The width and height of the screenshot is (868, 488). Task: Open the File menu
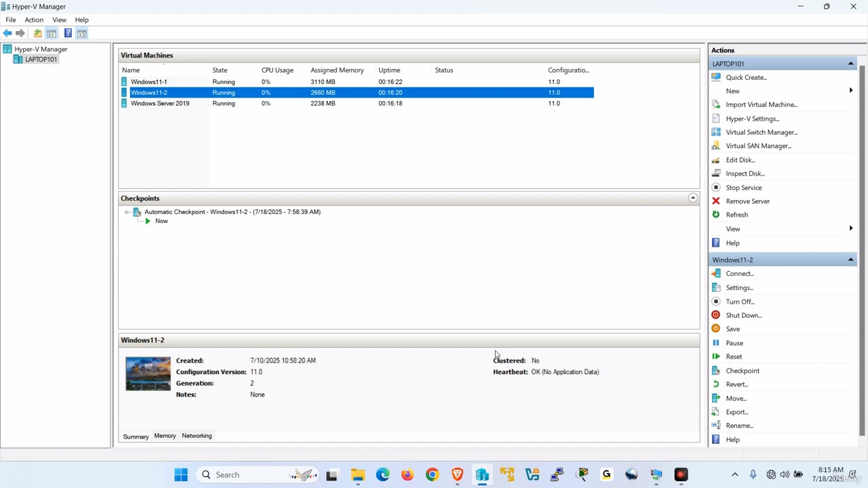tap(11, 20)
